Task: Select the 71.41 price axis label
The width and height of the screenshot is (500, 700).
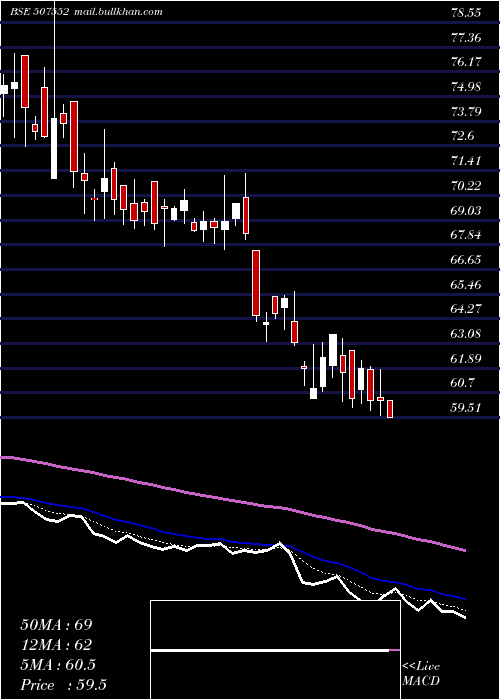Action: click(466, 160)
